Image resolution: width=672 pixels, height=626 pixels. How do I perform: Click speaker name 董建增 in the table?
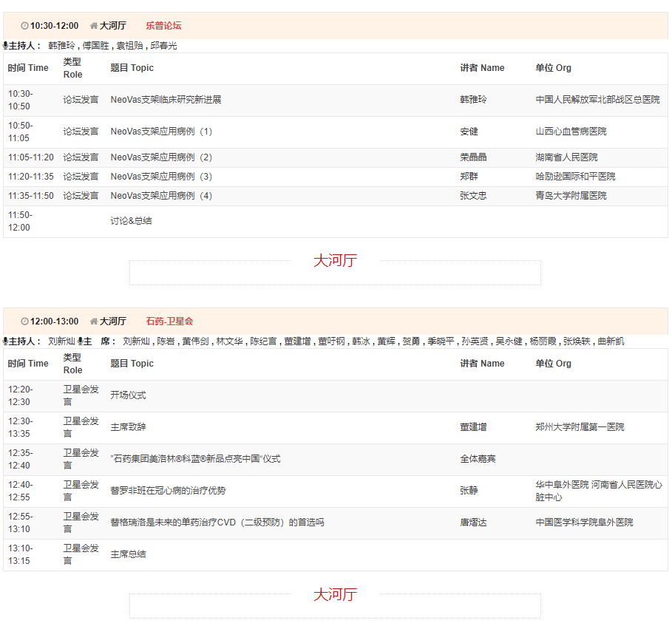tap(473, 426)
